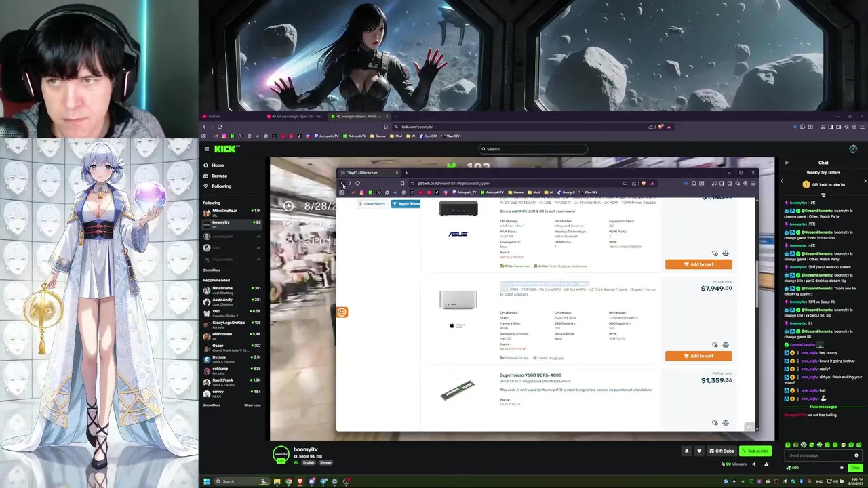The image size is (868, 488).
Task: Open SamXFrank recommended channel
Action: click(232, 382)
